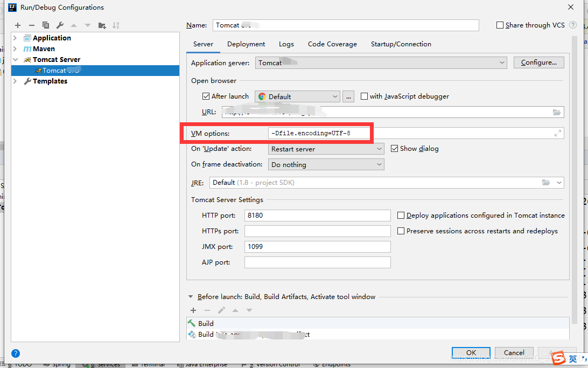Expand the Templates tree node

point(15,81)
